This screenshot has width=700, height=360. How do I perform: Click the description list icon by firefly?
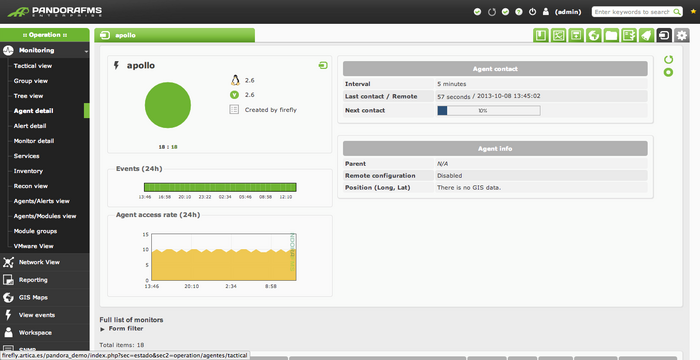[234, 109]
